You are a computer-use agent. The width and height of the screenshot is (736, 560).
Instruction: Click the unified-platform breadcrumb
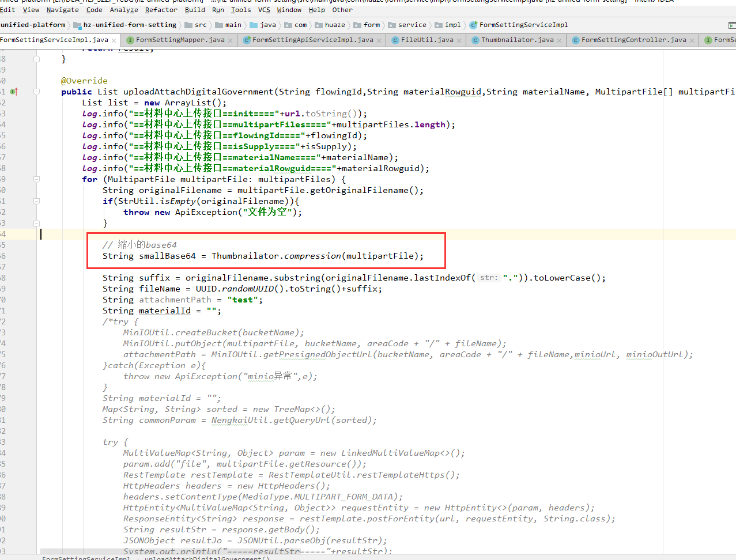tap(33, 25)
